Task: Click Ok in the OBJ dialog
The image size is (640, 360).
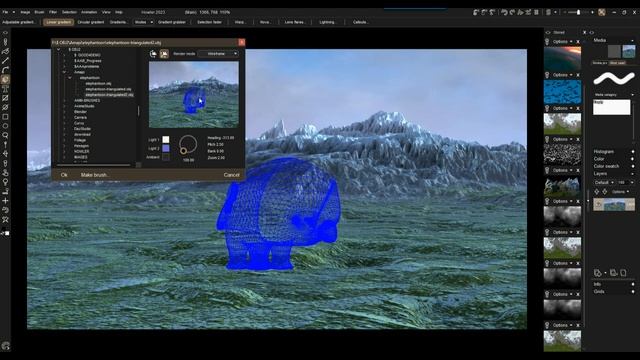Action: [x=64, y=175]
